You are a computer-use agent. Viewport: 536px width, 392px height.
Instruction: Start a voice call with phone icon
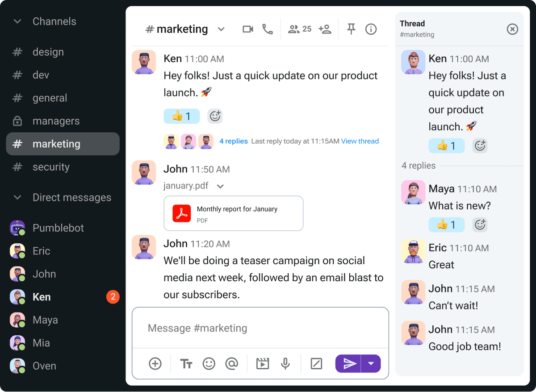click(x=268, y=29)
